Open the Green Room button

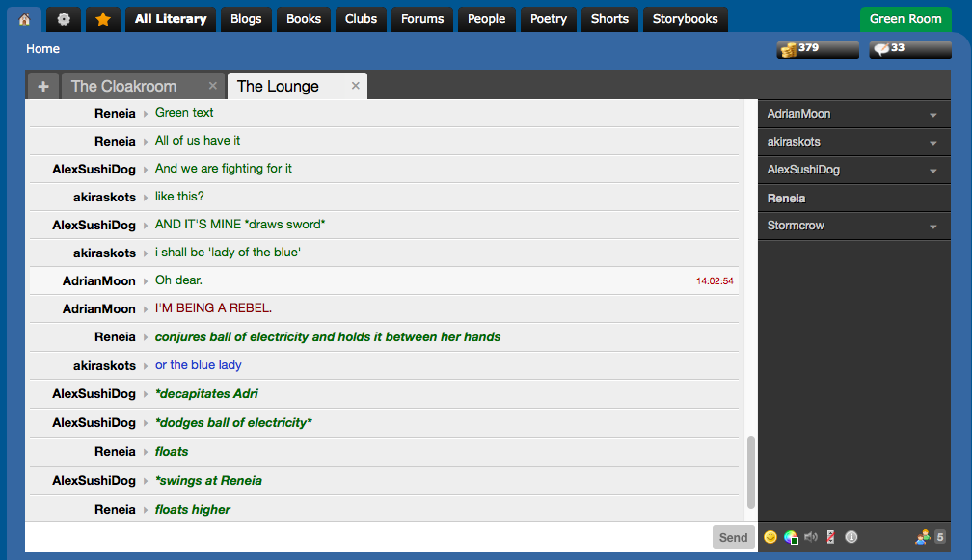pos(905,19)
